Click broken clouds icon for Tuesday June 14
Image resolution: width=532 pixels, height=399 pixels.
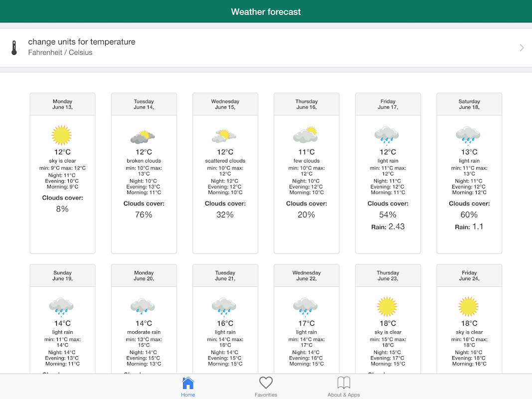143,137
